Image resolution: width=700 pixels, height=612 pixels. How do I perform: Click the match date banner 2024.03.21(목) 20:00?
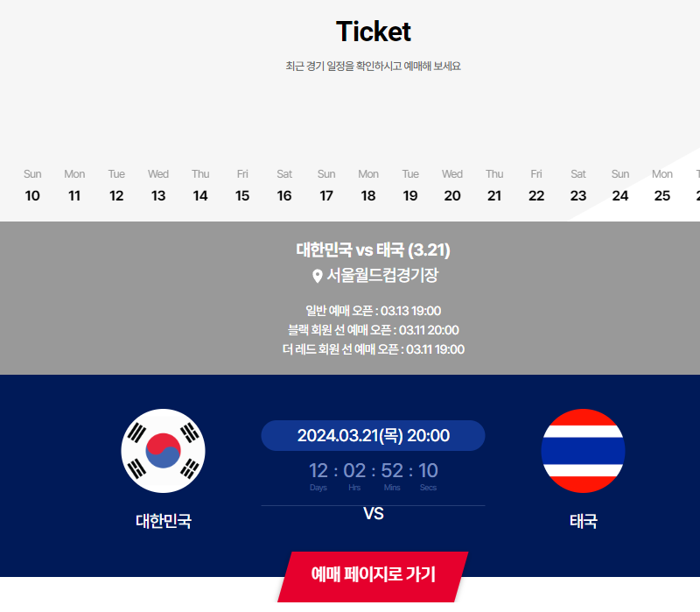pyautogui.click(x=373, y=435)
